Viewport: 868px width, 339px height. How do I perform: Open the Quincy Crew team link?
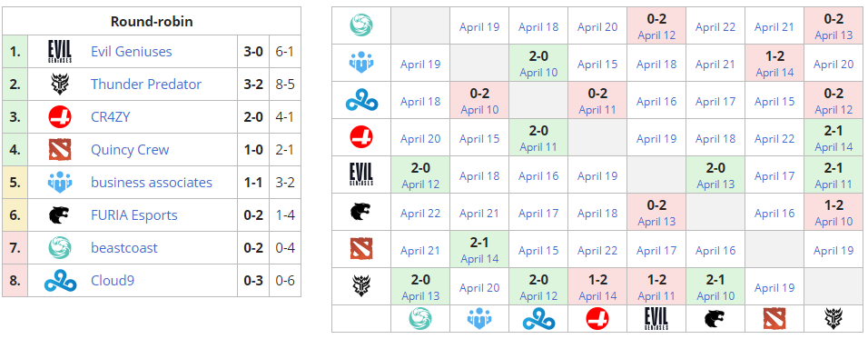pyautogui.click(x=130, y=150)
